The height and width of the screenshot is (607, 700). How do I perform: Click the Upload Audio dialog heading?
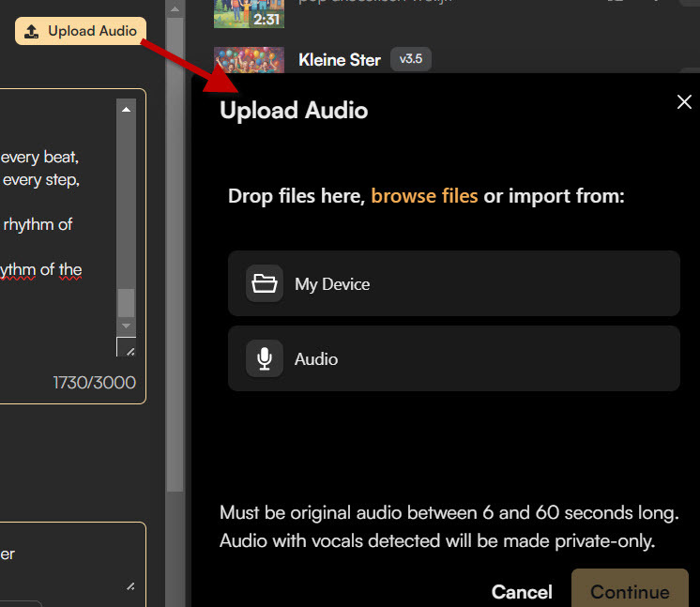click(294, 111)
